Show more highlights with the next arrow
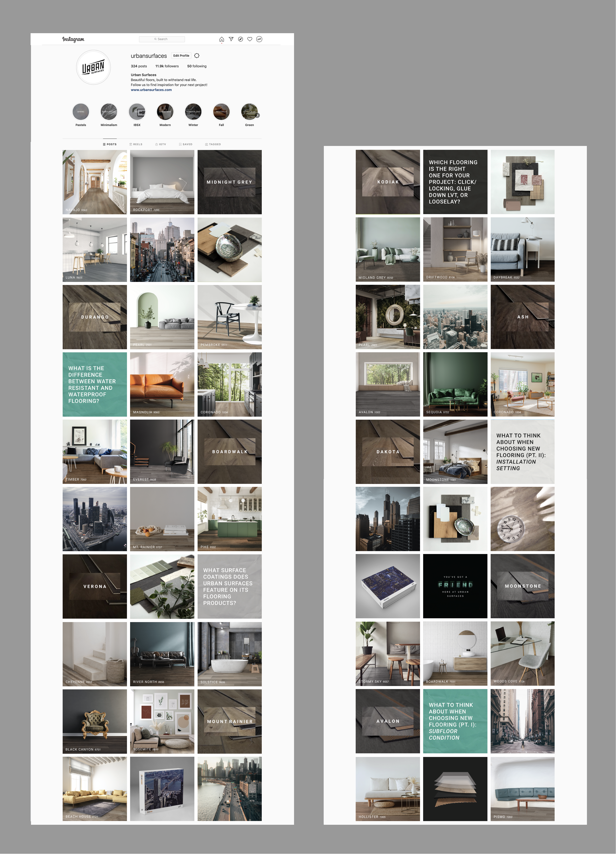 coord(258,116)
